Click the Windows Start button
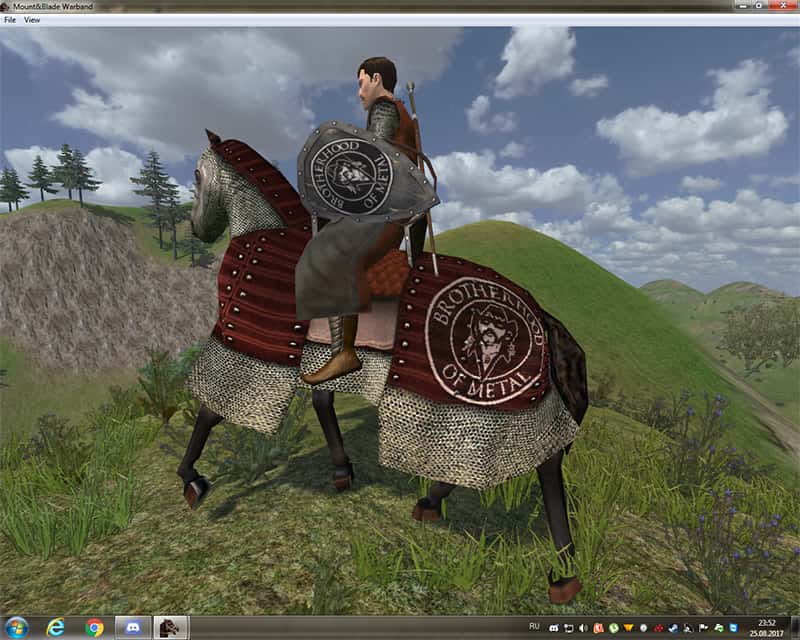This screenshot has height=640, width=800. pos(17,627)
